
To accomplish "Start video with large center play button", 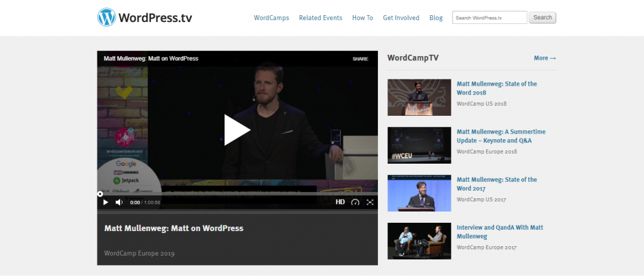I will (x=237, y=130).
